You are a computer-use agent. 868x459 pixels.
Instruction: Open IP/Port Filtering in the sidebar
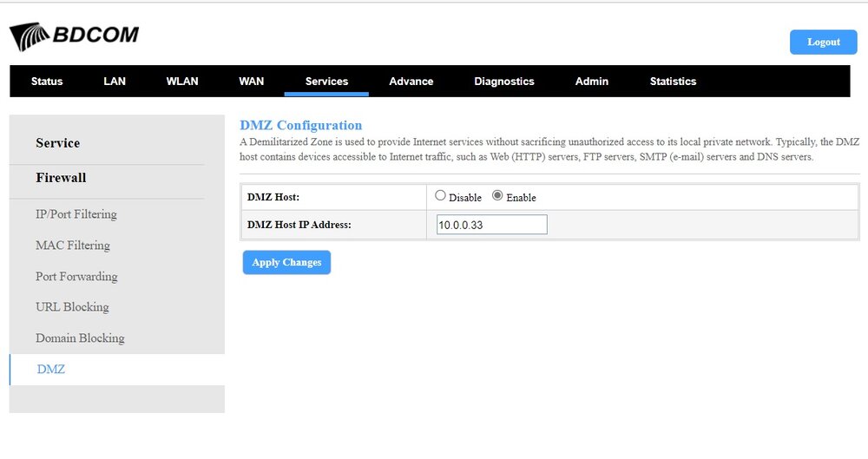click(x=76, y=214)
